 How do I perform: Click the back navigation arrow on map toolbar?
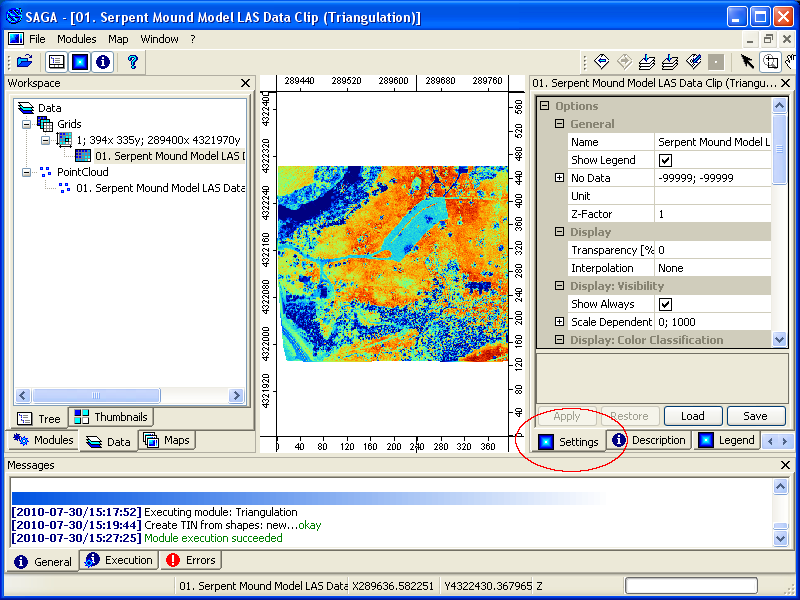tap(601, 61)
